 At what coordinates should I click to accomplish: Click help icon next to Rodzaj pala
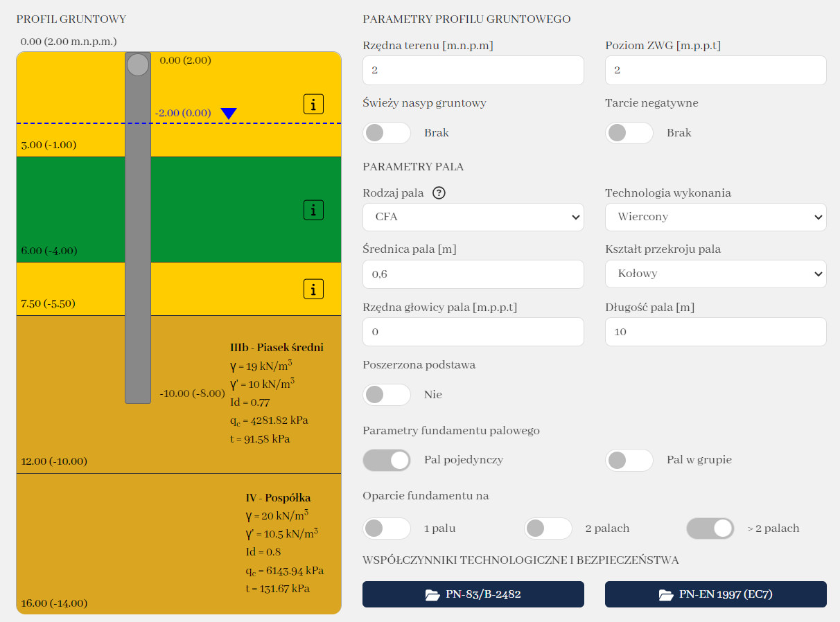pyautogui.click(x=439, y=193)
